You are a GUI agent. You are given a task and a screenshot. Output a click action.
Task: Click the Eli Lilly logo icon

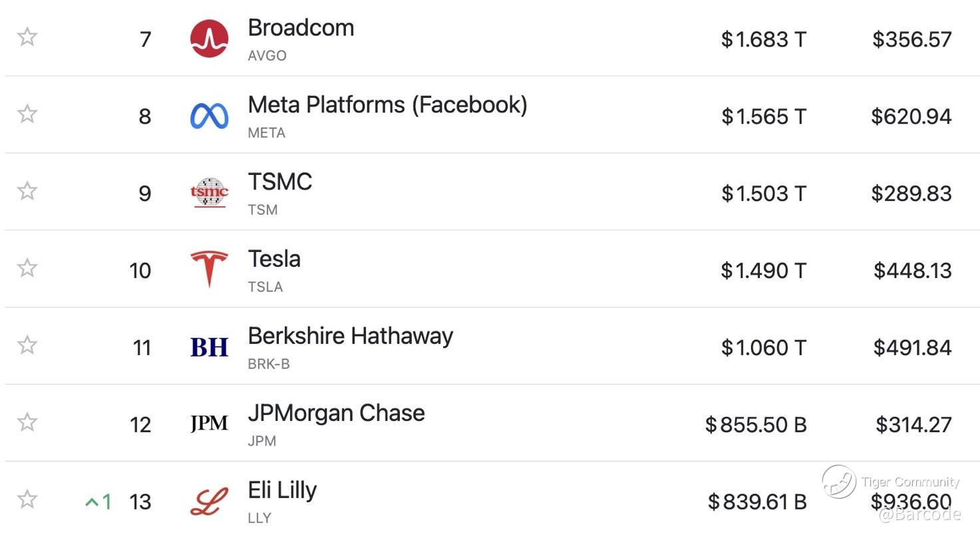coord(209,501)
